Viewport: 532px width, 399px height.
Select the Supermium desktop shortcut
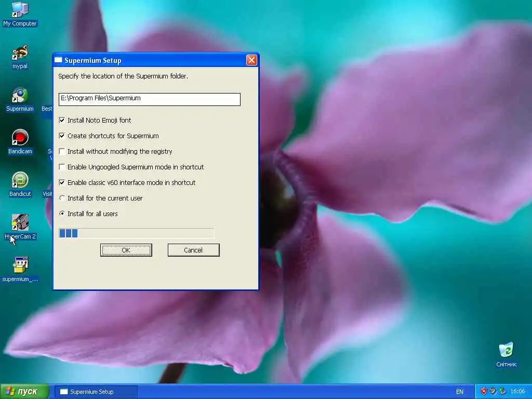[x=20, y=100]
